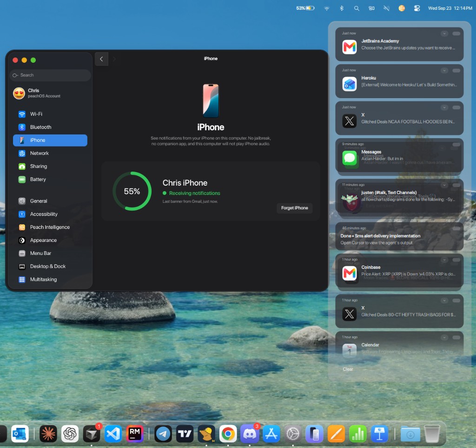Open Multitasking settings in the sidebar
476x448 pixels.
click(x=50, y=280)
